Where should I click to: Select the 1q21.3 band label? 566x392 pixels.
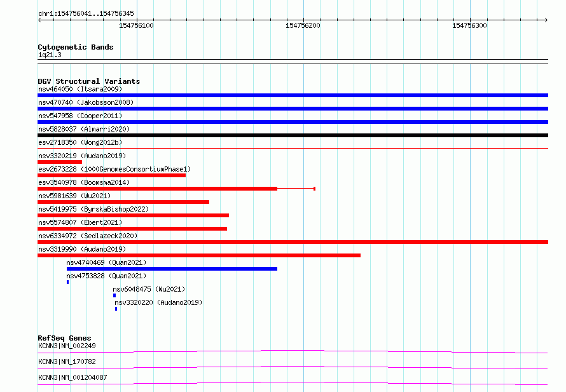(50, 55)
